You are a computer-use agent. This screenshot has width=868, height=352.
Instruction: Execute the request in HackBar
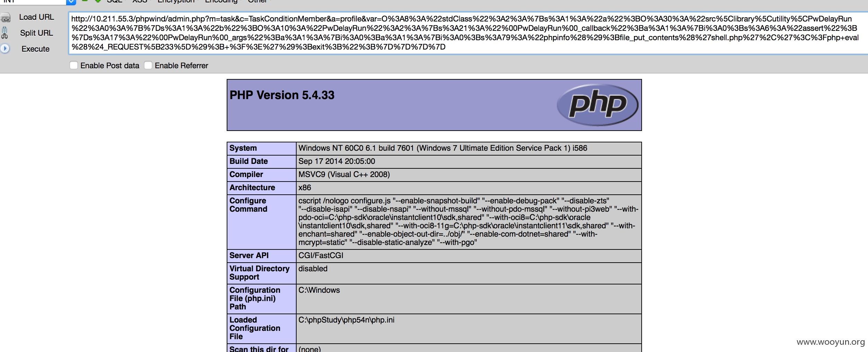[35, 49]
